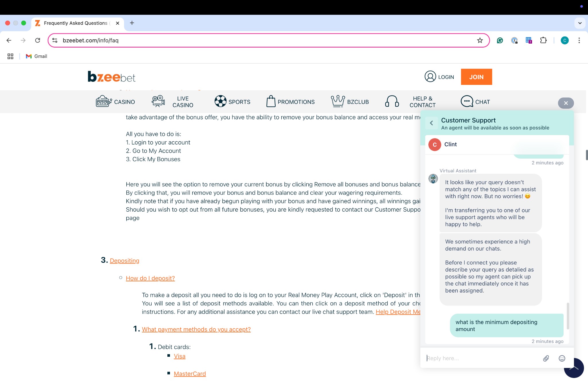Open the grid-style extension icon
Viewport: 588px width, 382px height.
(529, 40)
